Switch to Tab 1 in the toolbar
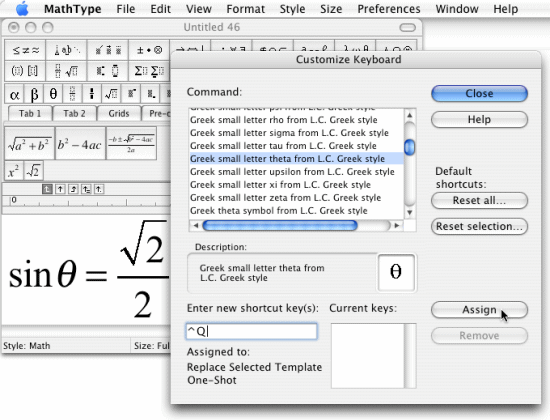550x420 pixels. point(30,114)
